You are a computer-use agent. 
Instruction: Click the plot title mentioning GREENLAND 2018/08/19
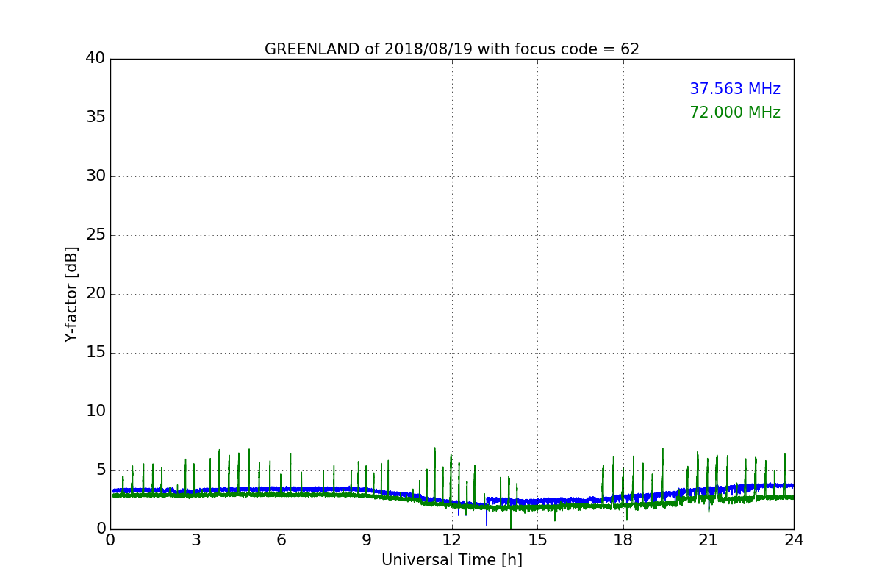tap(452, 49)
